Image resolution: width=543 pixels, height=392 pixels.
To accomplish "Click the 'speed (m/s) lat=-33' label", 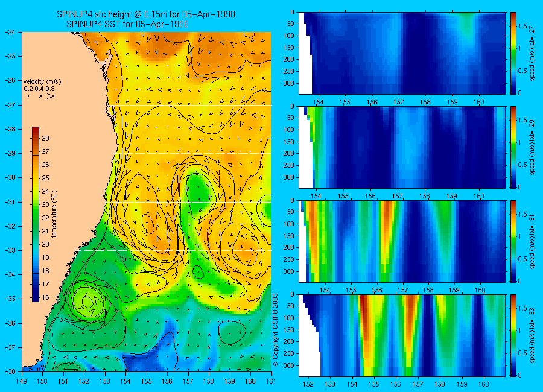I will coord(533,335).
